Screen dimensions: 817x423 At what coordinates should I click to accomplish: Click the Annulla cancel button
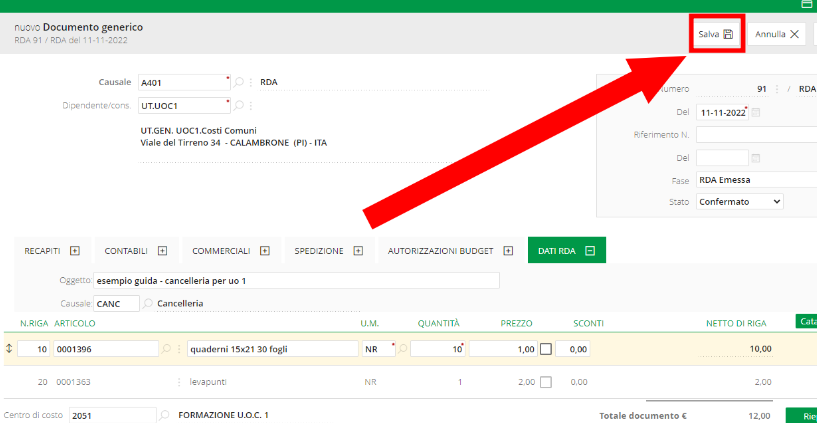pyautogui.click(x=778, y=34)
